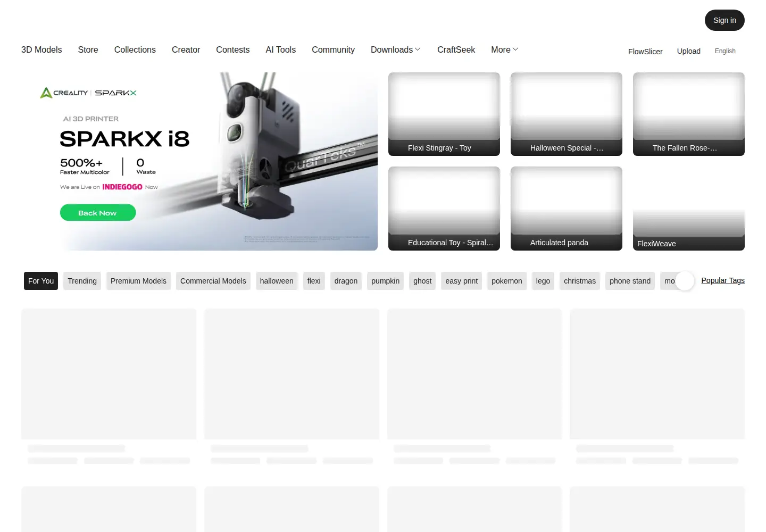Open the Creator page
766x532 pixels.
(186, 49)
